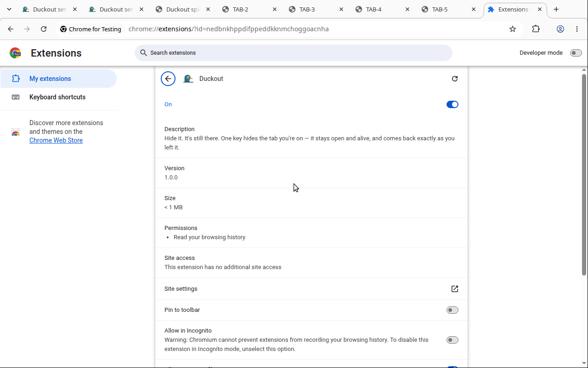Click the Extensions page heading

pyautogui.click(x=56, y=53)
